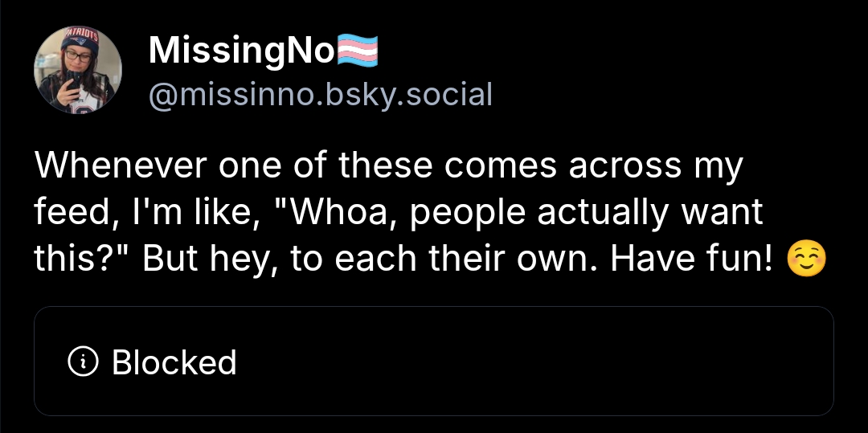This screenshot has width=868, height=433.
Task: Click the word "feed" in the post text
Action: coord(68,213)
